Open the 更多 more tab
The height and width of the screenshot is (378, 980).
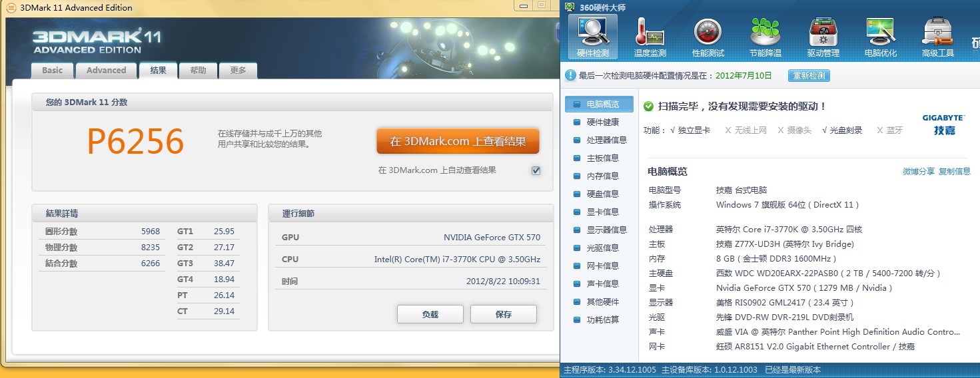pyautogui.click(x=238, y=71)
